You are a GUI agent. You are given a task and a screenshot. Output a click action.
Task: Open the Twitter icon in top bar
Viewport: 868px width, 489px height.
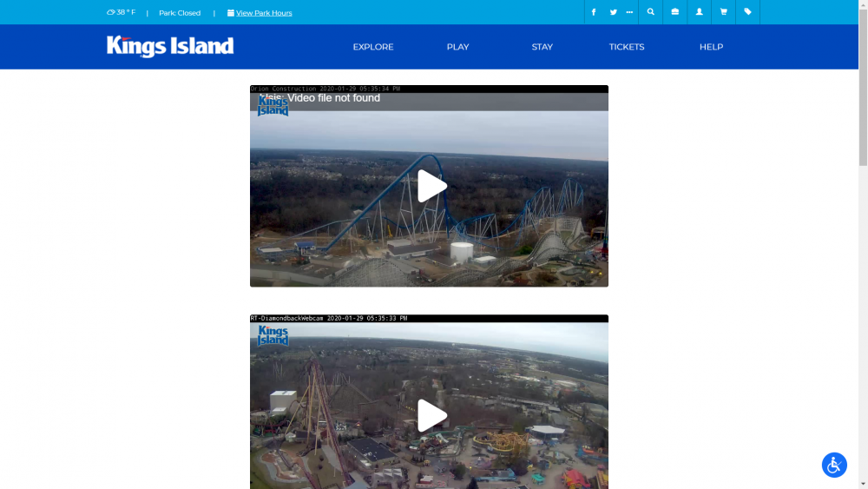click(x=614, y=12)
